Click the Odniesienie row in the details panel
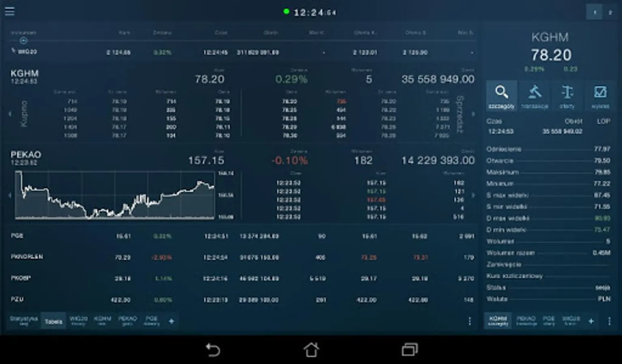Screen dimensions: 622x364 pos(548,149)
